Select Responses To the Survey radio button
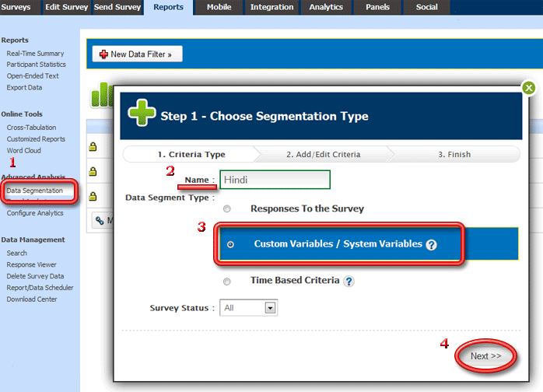This screenshot has width=543, height=392. click(227, 209)
